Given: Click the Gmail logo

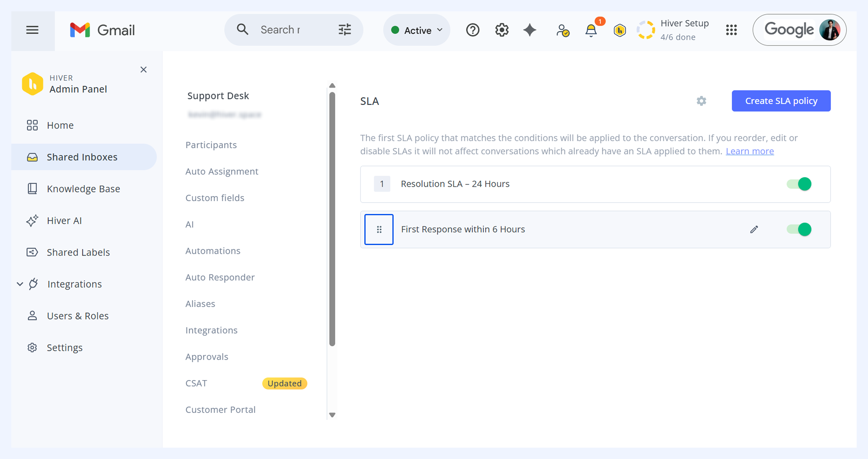Looking at the screenshot, I should click(102, 30).
